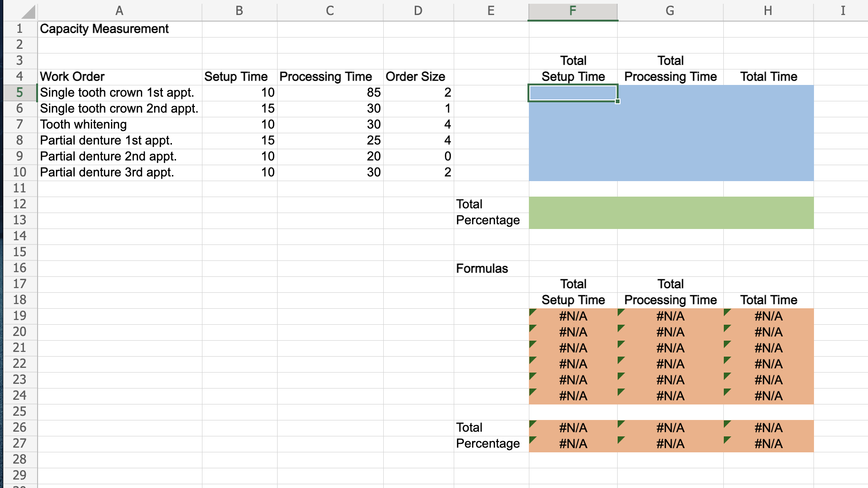Select 'Partial denture 1st appt.' cell
The image size is (868, 488).
[119, 141]
